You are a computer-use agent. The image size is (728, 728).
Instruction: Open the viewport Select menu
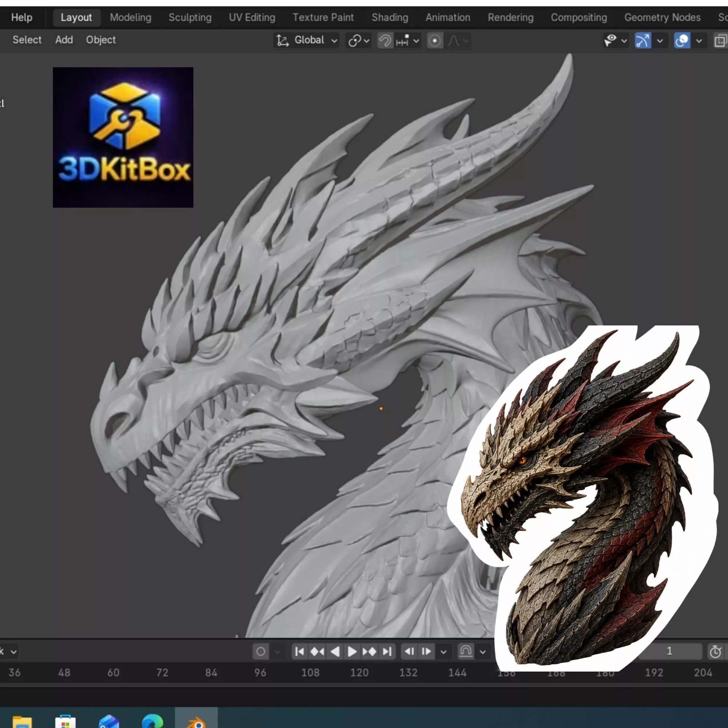click(27, 40)
